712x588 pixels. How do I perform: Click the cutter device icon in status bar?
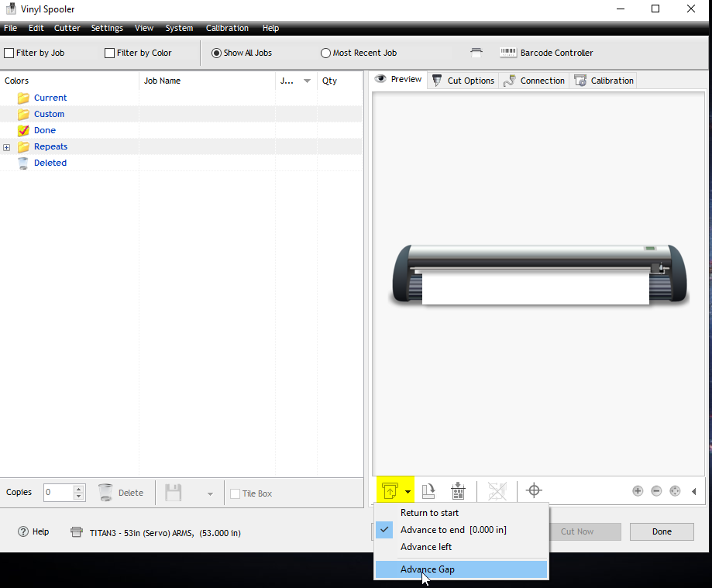coord(77,531)
